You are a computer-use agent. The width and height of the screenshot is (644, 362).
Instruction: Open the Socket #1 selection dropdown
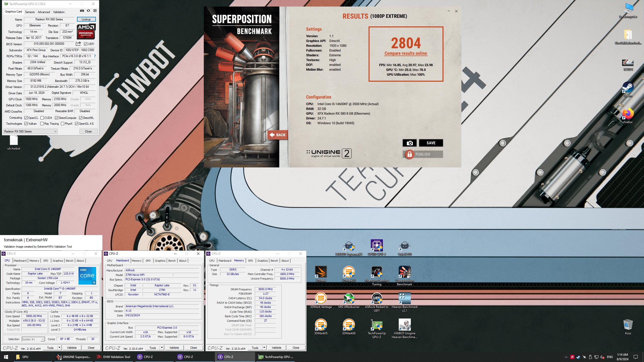(33, 339)
